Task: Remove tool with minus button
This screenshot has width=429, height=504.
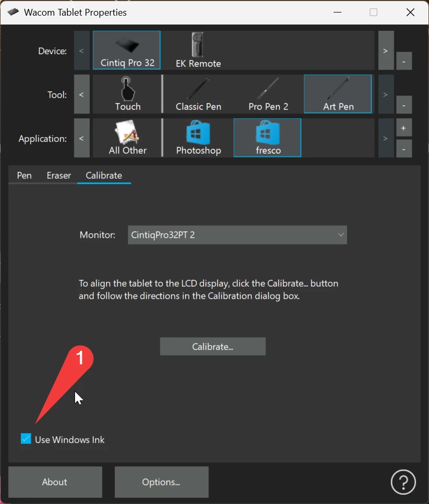Action: (404, 105)
